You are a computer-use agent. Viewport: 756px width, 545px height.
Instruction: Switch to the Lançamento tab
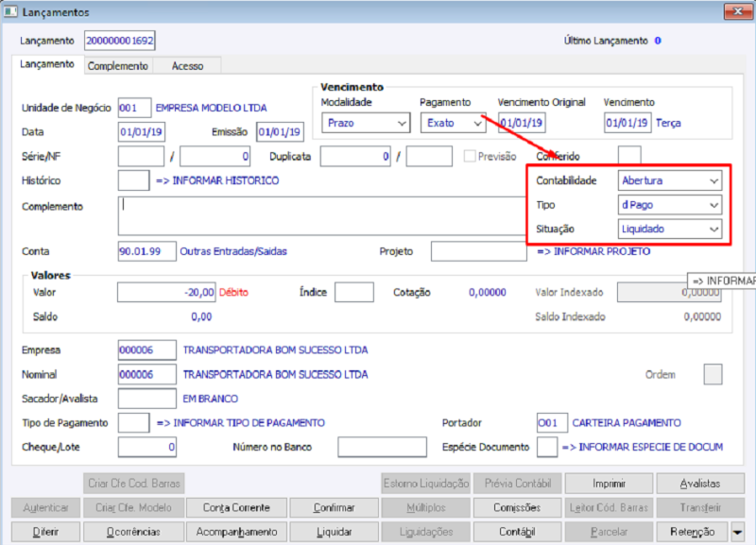[x=46, y=64]
